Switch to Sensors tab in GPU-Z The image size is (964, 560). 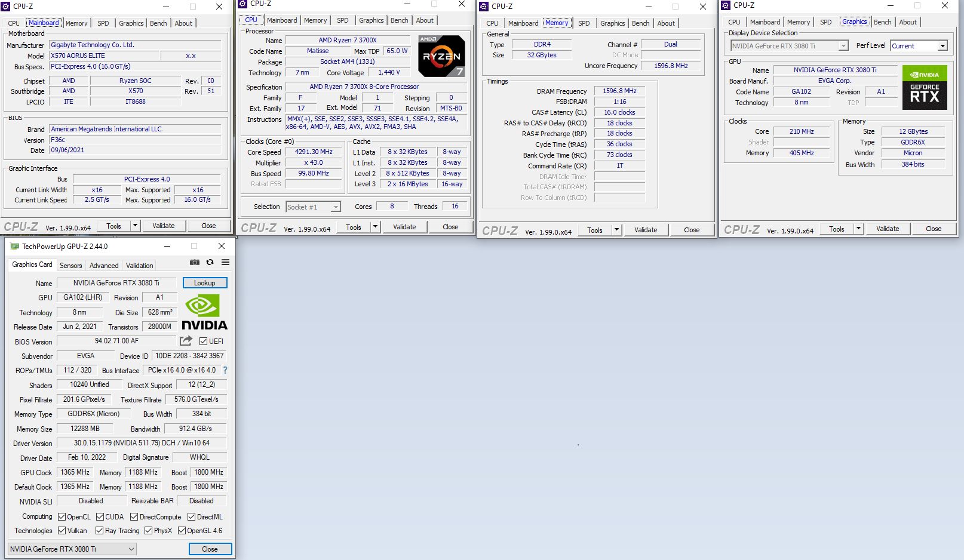(71, 266)
